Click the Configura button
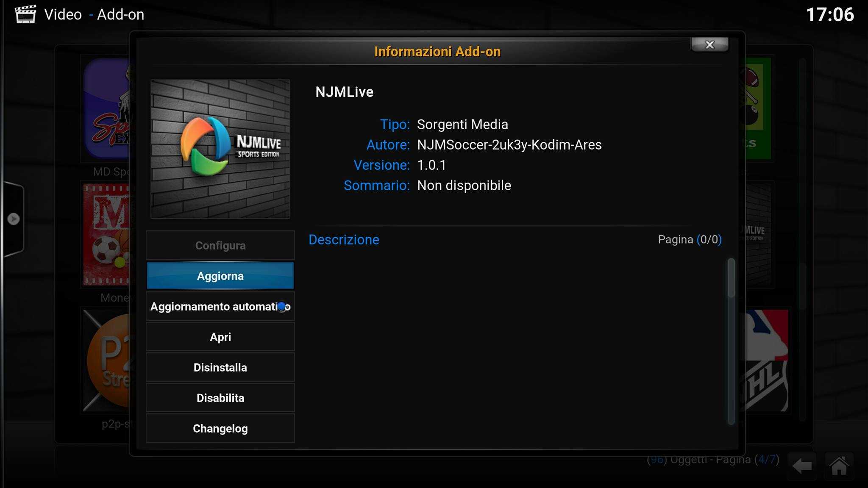Screen dimensions: 868x488 220,245
